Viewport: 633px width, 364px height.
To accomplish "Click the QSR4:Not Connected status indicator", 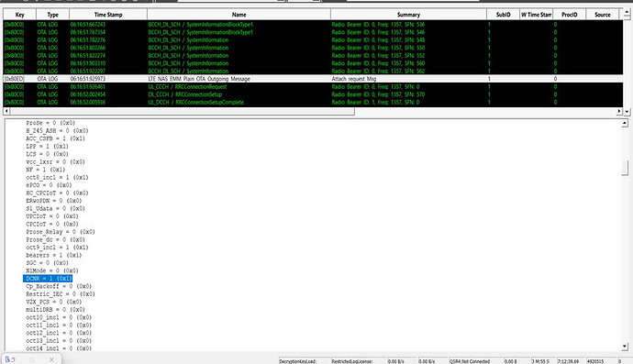I will coord(475,361).
